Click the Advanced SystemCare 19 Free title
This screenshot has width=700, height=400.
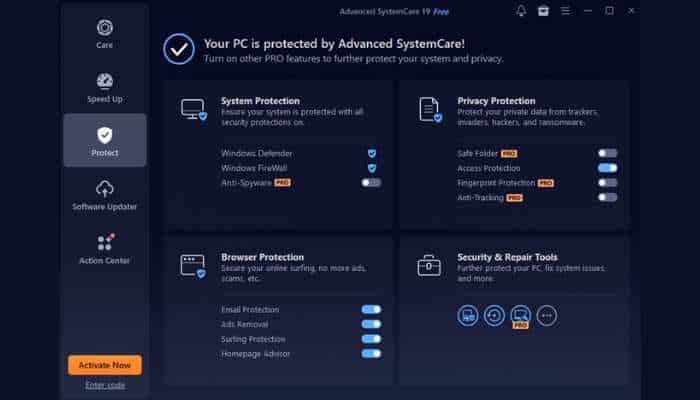tap(394, 12)
